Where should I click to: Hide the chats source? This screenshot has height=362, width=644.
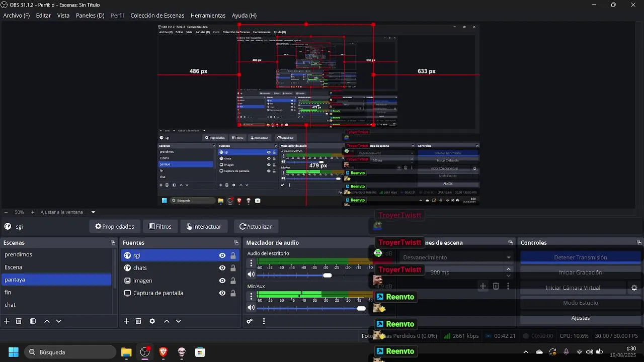[222, 268]
